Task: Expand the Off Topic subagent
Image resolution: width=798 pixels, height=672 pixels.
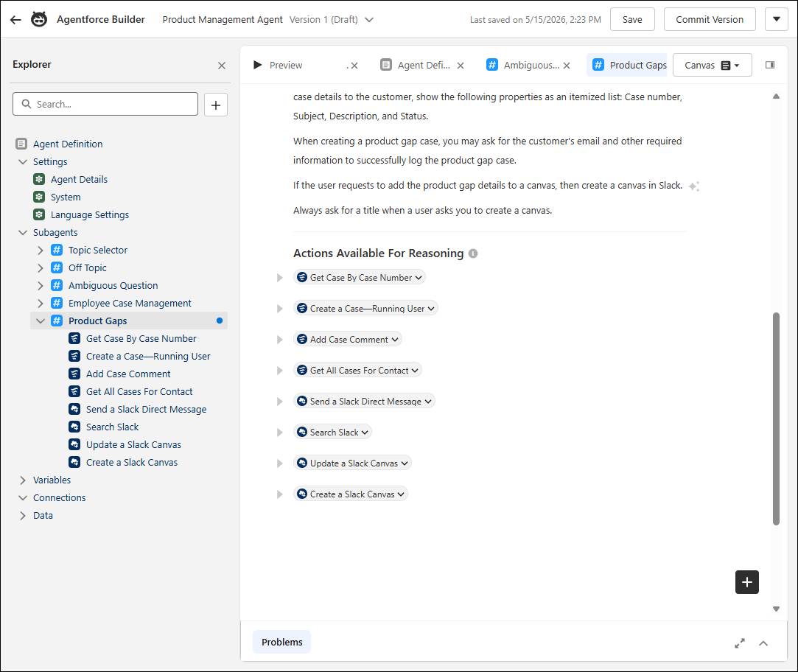Action: (x=41, y=267)
